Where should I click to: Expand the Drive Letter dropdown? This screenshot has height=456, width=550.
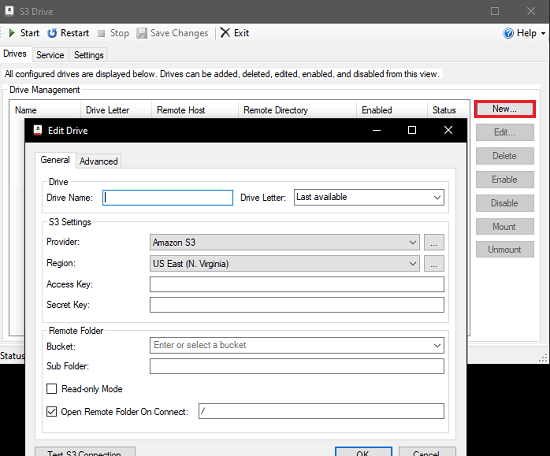click(x=369, y=197)
